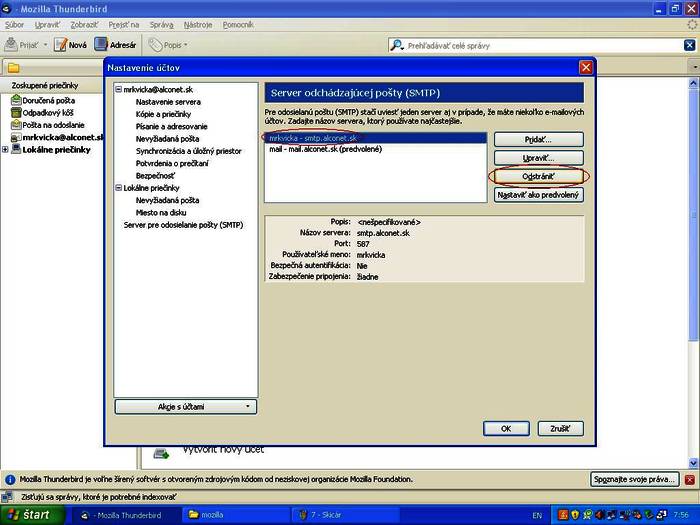Expand Lokálne priečinky in the folder pane
Viewport: 700px width, 525px height.
tap(5, 150)
